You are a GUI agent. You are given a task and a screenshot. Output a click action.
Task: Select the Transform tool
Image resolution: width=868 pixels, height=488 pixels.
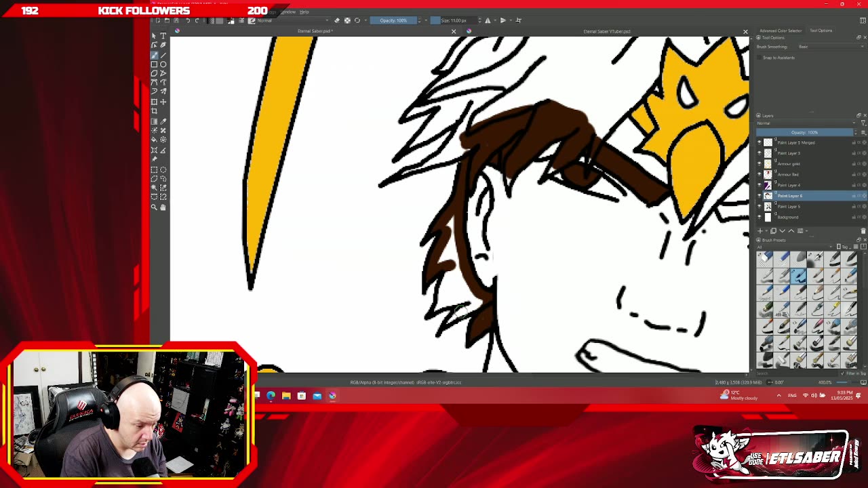pyautogui.click(x=154, y=102)
